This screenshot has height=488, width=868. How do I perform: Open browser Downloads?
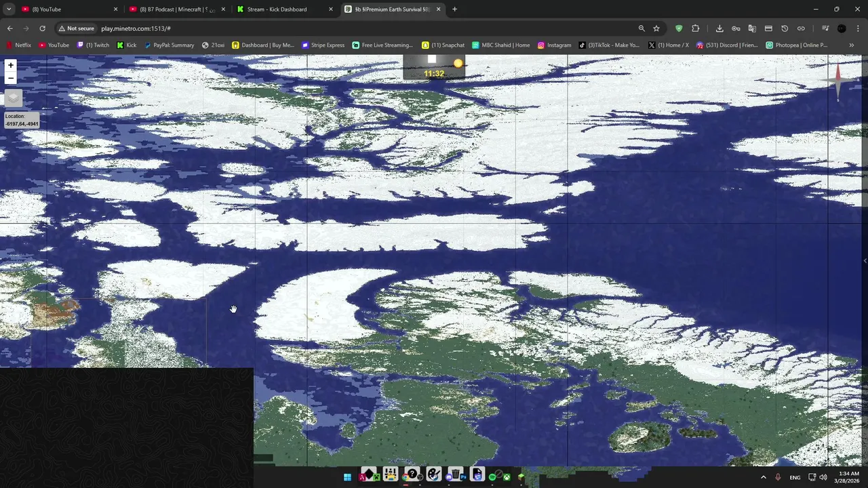point(719,28)
